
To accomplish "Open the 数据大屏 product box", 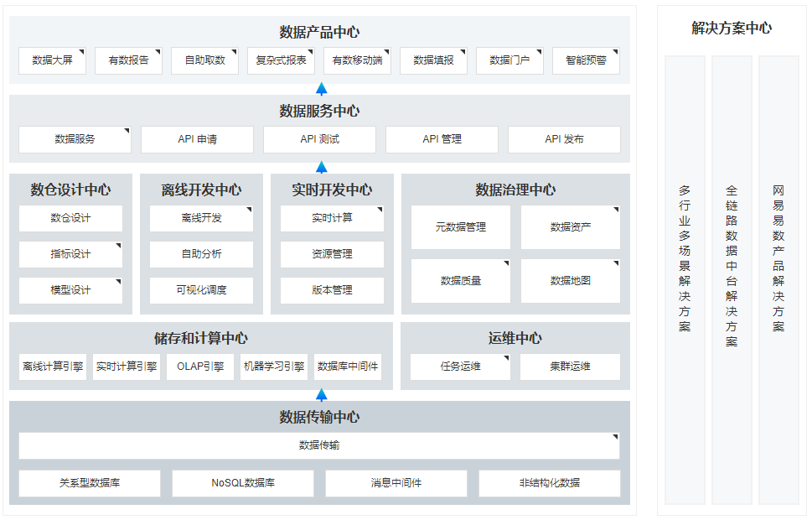I will [52, 60].
